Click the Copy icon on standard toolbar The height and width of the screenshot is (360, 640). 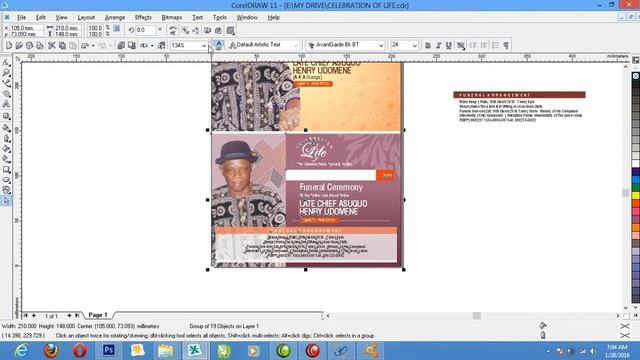pyautogui.click(x=62, y=45)
